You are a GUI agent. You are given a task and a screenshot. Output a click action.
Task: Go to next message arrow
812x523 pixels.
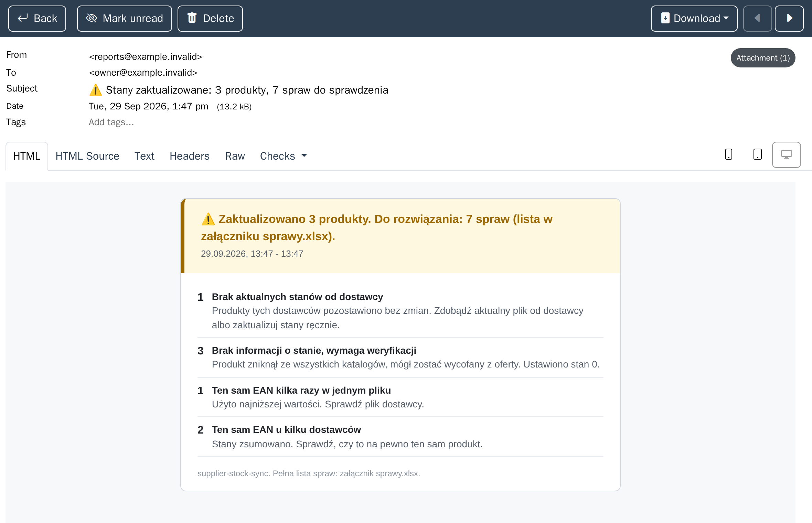789,19
